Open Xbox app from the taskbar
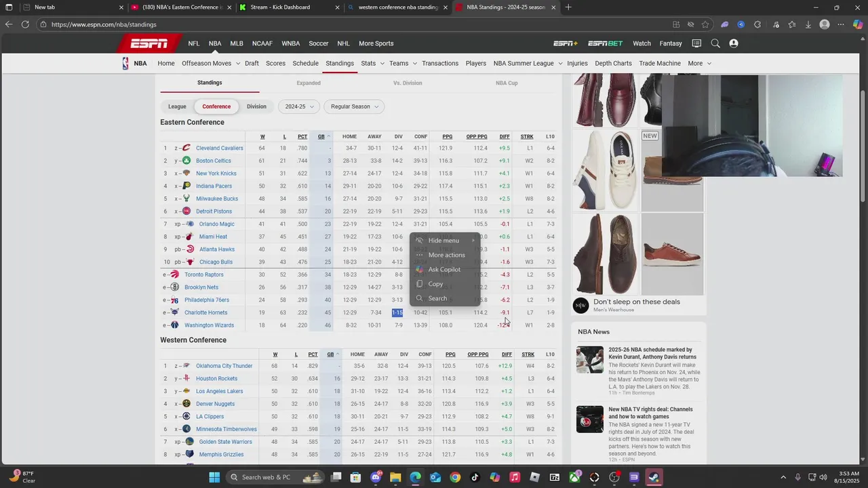The width and height of the screenshot is (868, 488). pos(574,477)
